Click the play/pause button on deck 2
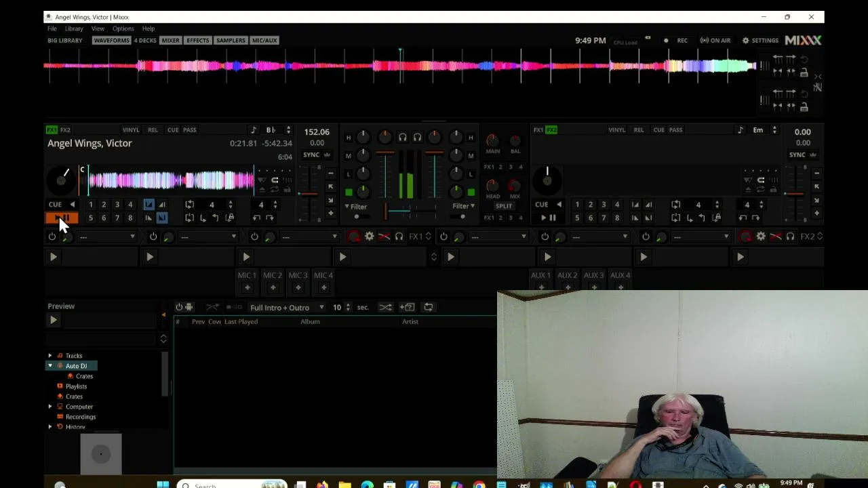The image size is (868, 488). pyautogui.click(x=548, y=218)
